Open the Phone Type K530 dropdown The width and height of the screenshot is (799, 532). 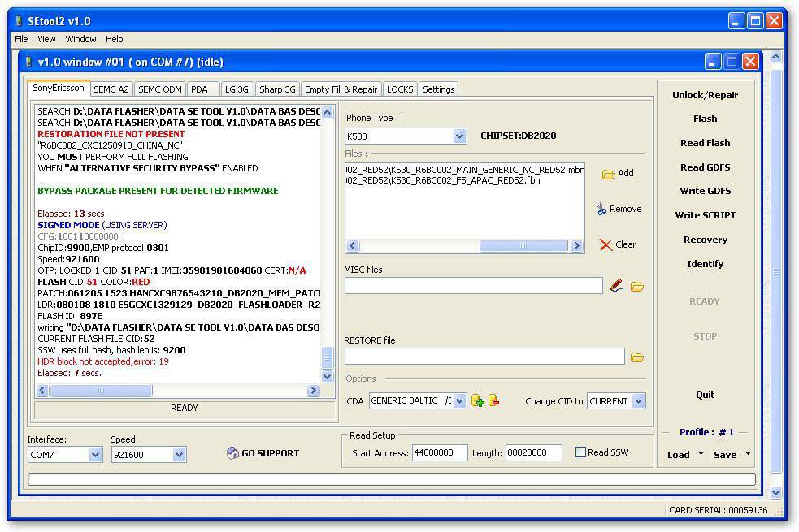pyautogui.click(x=459, y=136)
